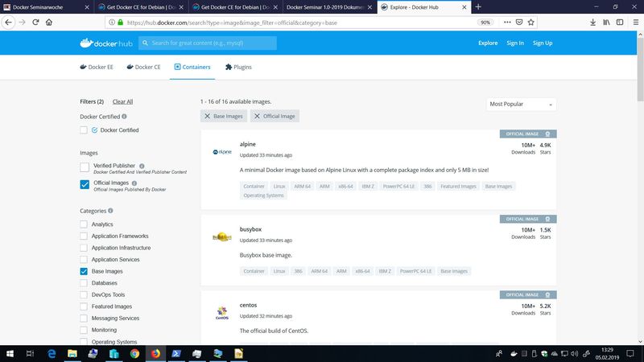Open the alpine image title

(248, 144)
